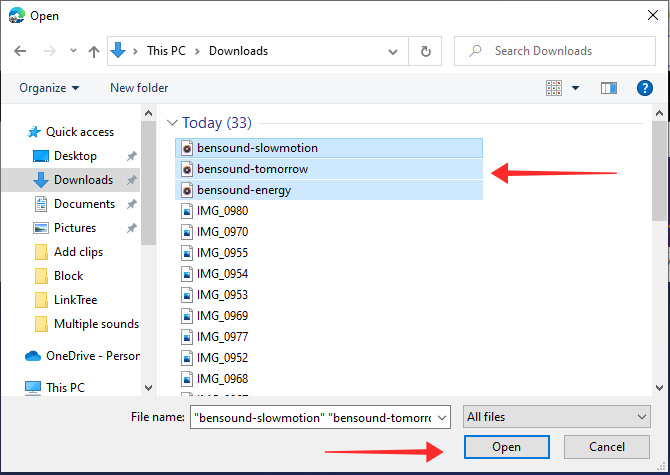
Task: Toggle the preview pane icon
Action: [608, 88]
